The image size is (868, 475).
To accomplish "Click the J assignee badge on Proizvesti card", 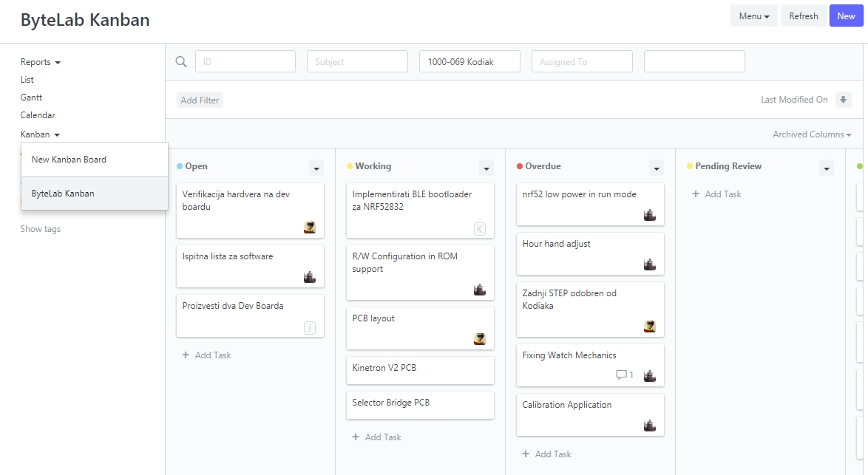I will [310, 328].
